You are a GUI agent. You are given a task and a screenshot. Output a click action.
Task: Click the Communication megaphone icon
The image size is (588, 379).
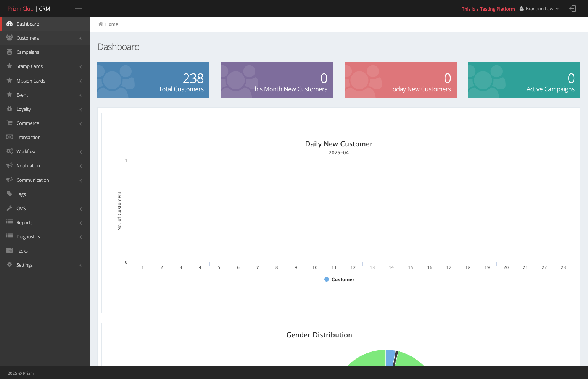point(10,180)
